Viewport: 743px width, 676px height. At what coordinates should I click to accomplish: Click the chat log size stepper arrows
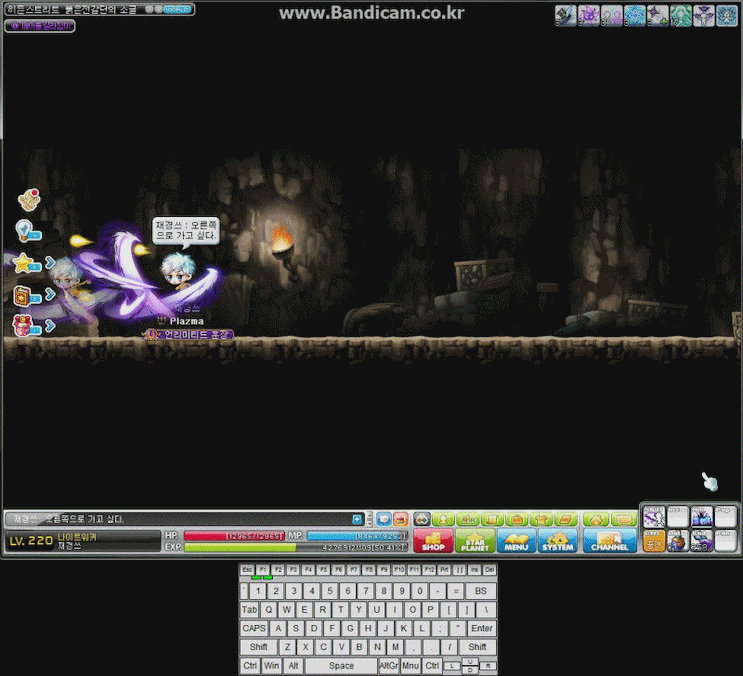370,519
